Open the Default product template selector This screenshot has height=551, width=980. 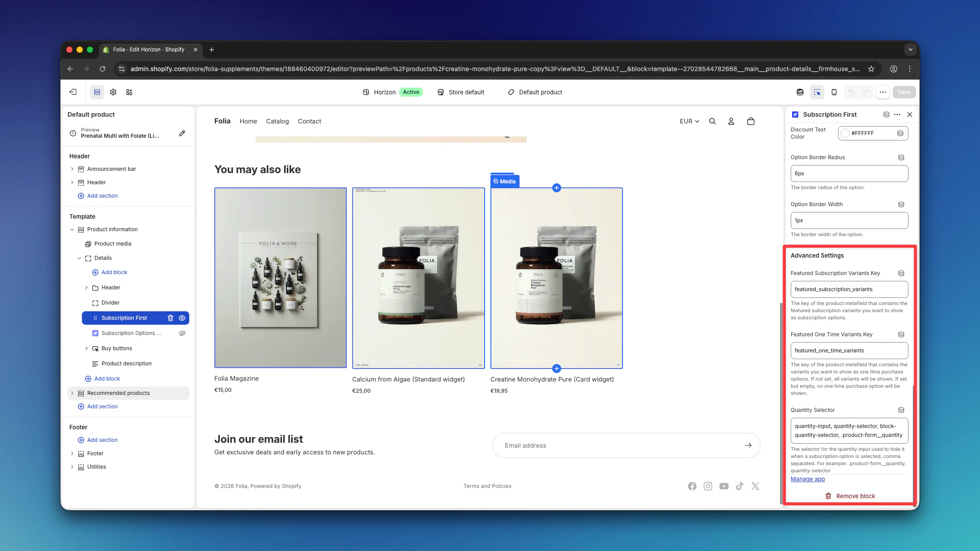[535, 92]
